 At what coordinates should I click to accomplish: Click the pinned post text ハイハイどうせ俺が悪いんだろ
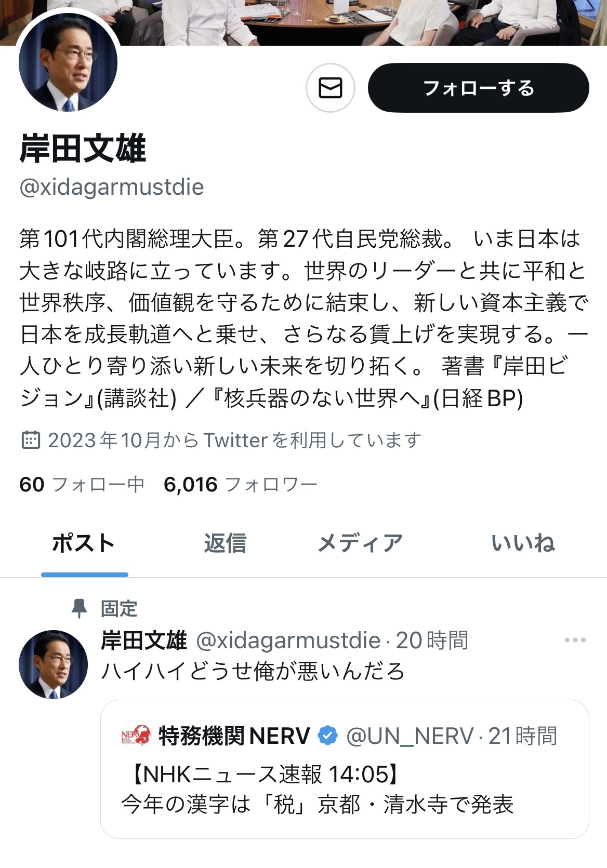[x=253, y=671]
